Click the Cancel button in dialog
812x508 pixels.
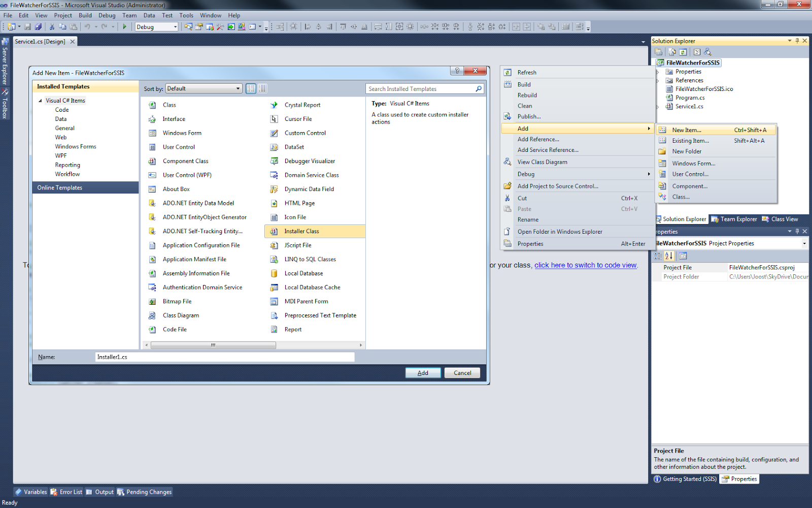(x=462, y=373)
